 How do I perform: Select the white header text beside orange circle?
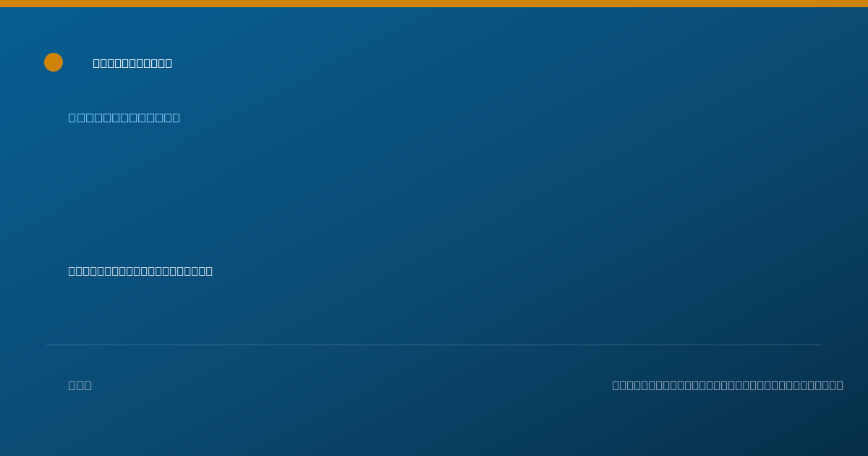(x=132, y=63)
